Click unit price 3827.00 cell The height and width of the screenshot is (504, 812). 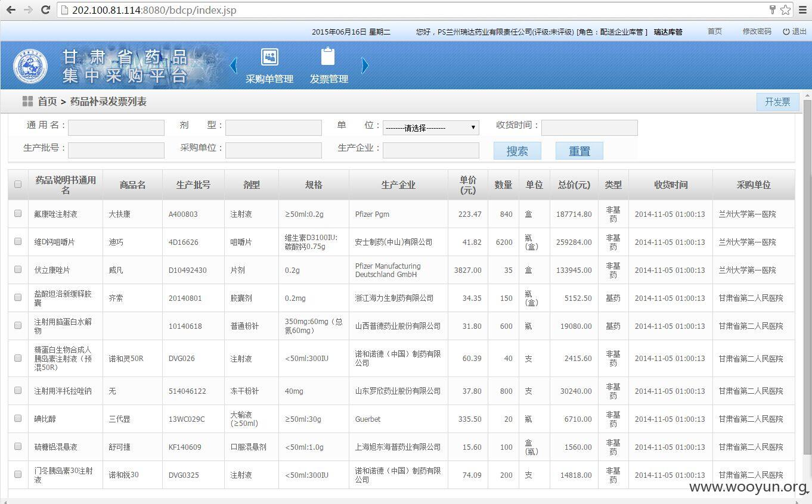pos(467,270)
